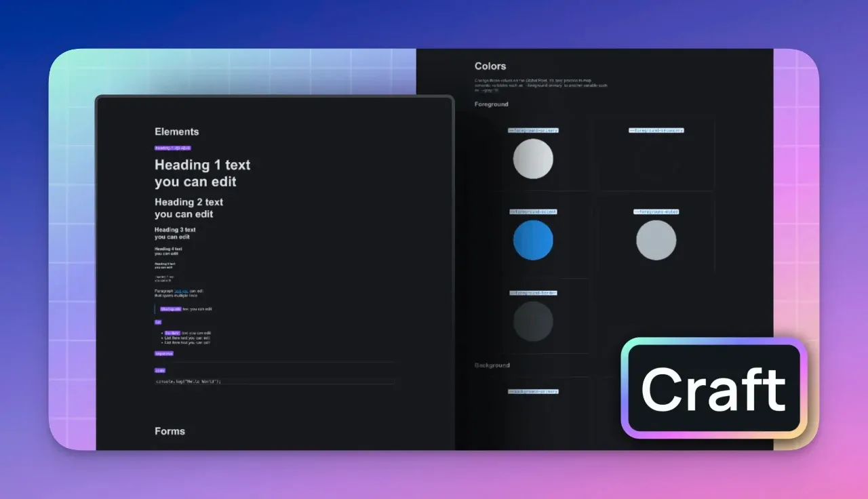Click the purple "code" tag label

pyautogui.click(x=160, y=370)
